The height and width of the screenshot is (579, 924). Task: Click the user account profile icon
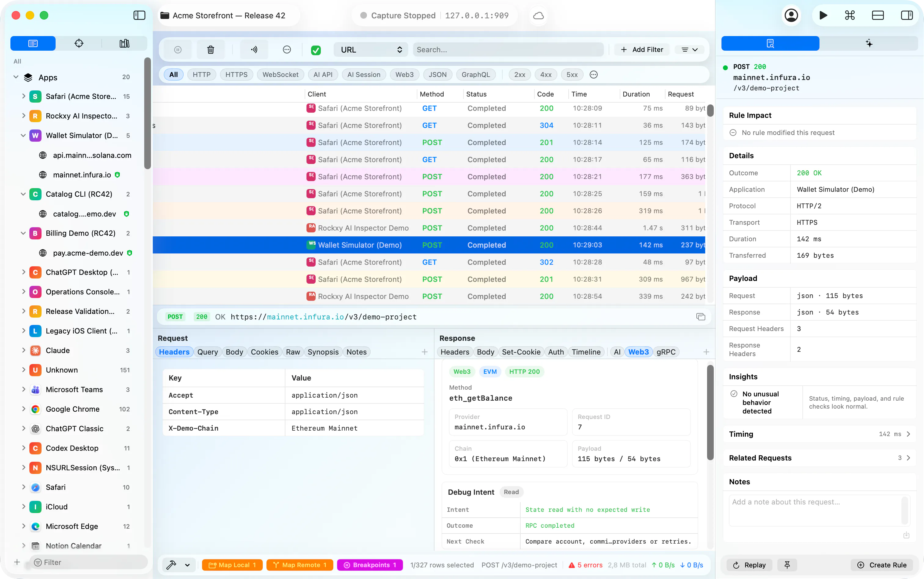(791, 15)
